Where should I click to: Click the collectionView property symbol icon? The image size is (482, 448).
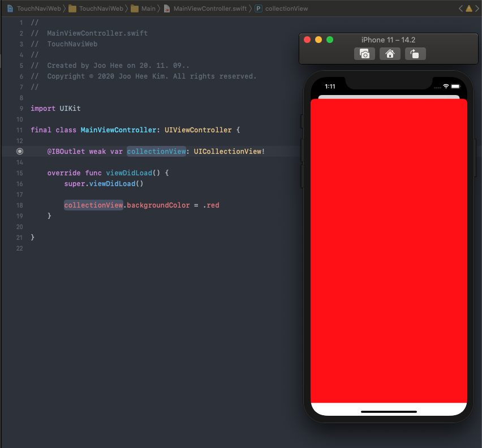(x=259, y=8)
